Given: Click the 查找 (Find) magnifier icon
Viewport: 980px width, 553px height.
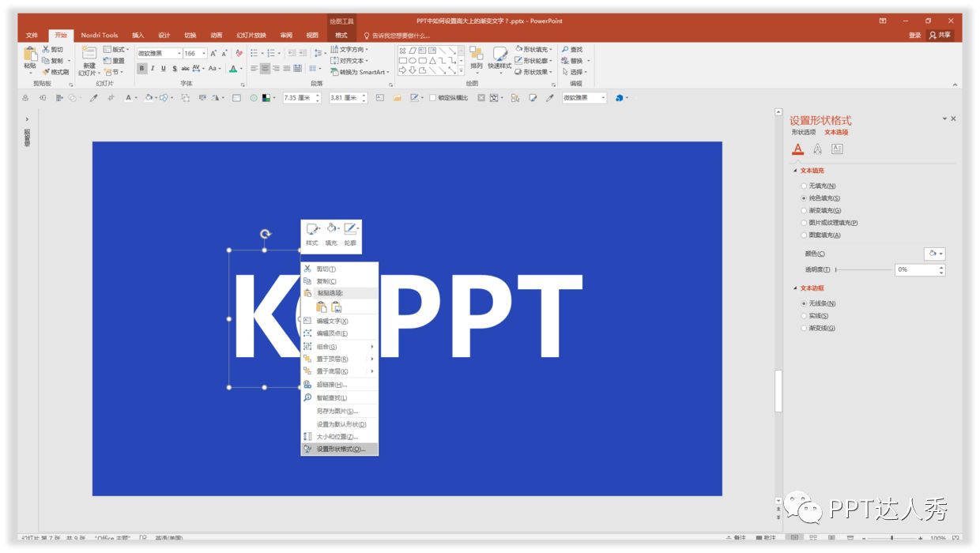Looking at the screenshot, I should [x=565, y=49].
